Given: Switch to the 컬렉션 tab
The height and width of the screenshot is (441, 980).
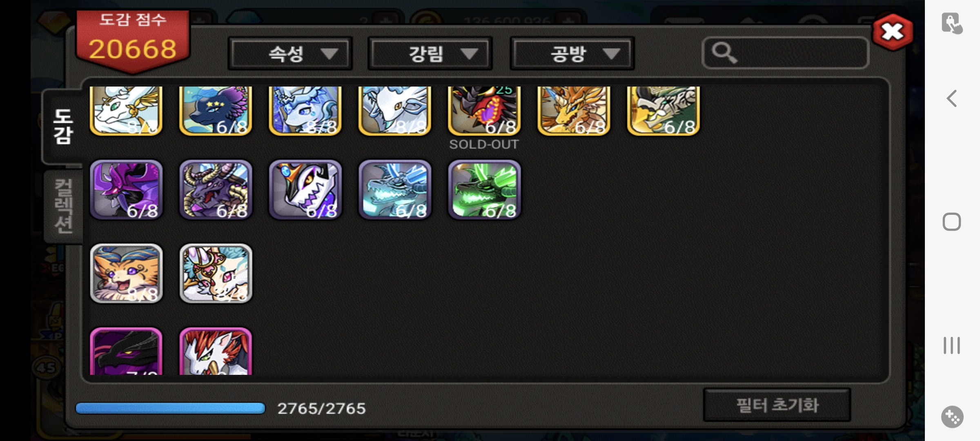Looking at the screenshot, I should (x=64, y=206).
